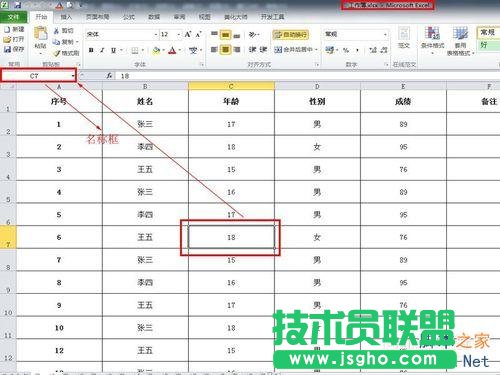
Task: Click the Decrease Indent icon
Action: pos(252,50)
